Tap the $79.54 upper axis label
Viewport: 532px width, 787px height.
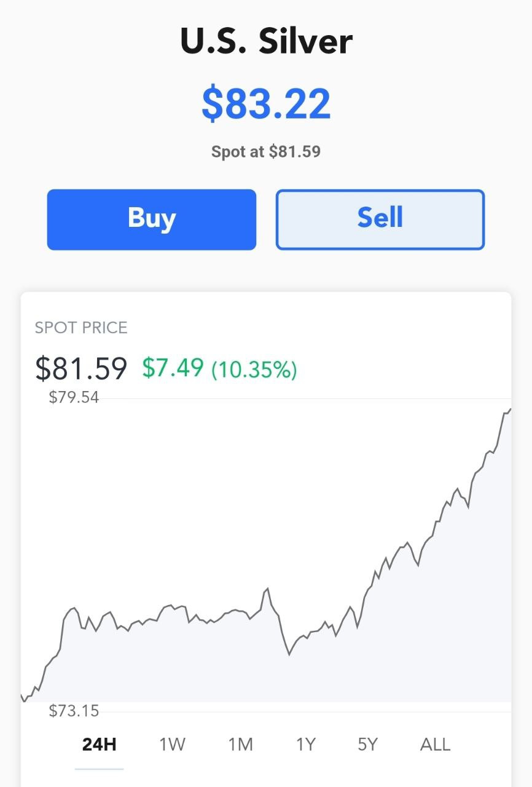click(74, 397)
